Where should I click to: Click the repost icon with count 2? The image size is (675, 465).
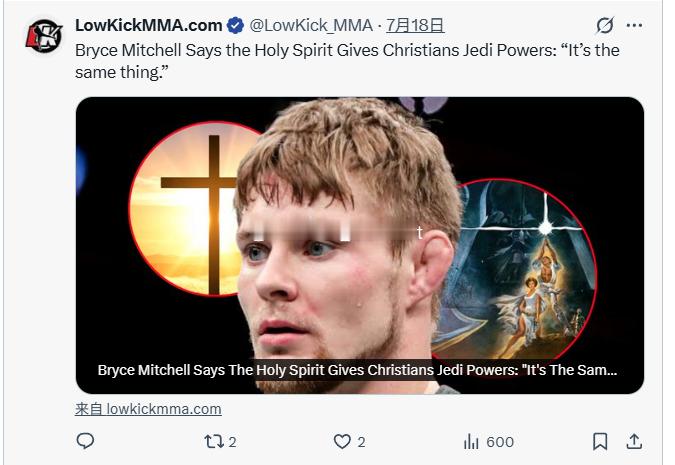pos(214,441)
